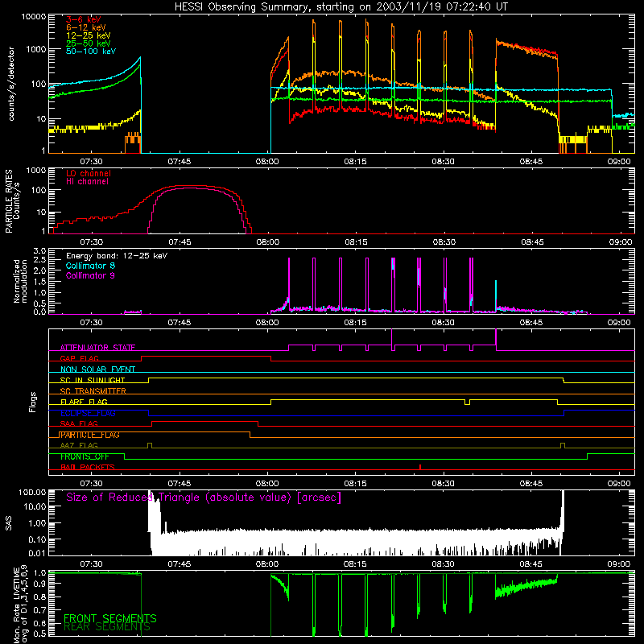Click the SC_TRANSMITTER flag label
Image resolution: width=644 pixels, height=644 pixels.
pyautogui.click(x=93, y=391)
